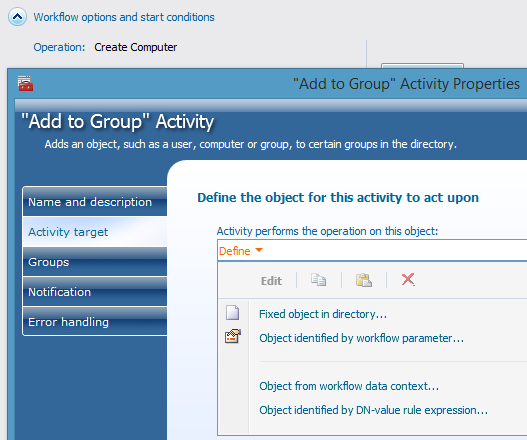Click the Workflow options and start conditions link
The height and width of the screenshot is (440, 527).
(x=124, y=17)
